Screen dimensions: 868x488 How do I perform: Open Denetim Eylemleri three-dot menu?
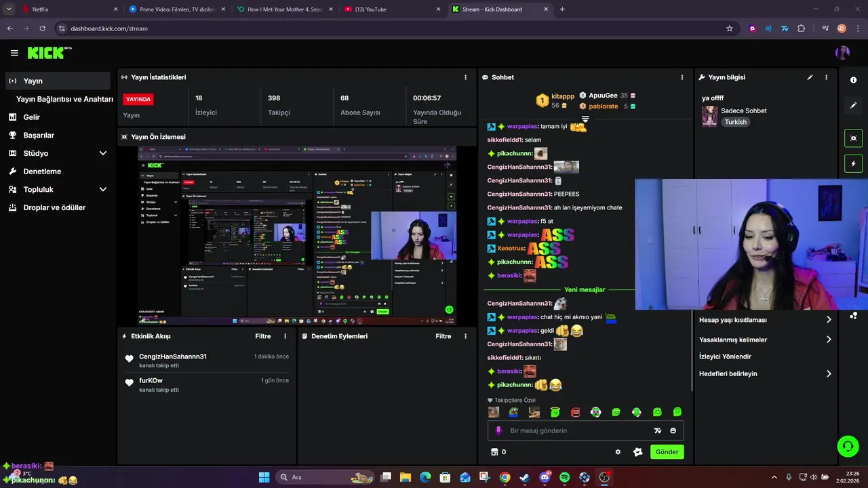point(465,336)
